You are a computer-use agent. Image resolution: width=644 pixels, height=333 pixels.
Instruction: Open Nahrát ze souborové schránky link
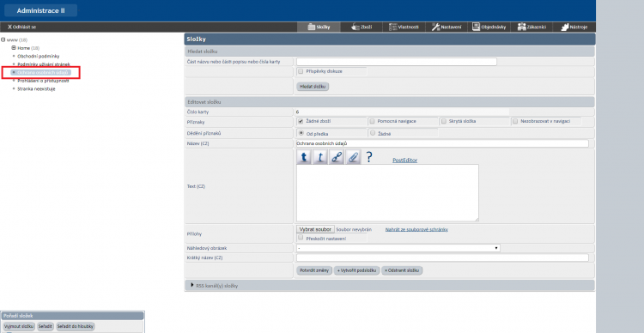416,229
